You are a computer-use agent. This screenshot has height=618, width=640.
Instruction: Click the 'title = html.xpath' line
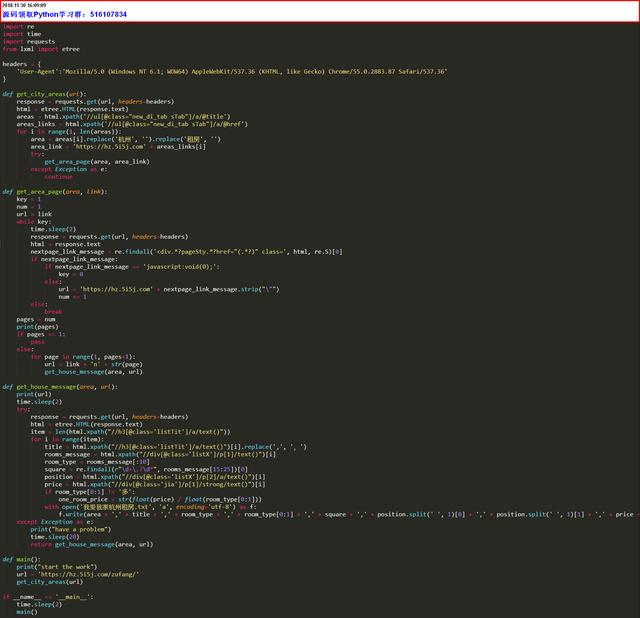176,447
